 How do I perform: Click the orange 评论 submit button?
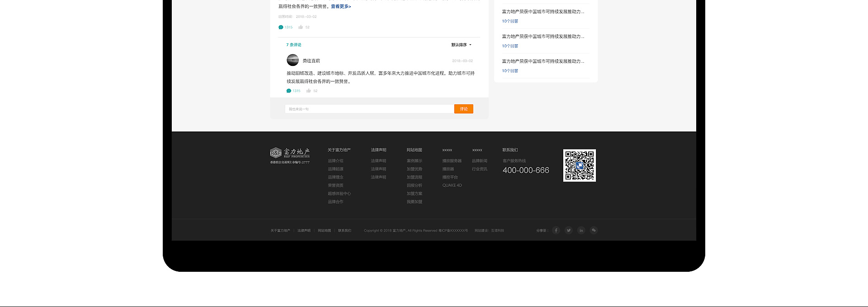(463, 109)
